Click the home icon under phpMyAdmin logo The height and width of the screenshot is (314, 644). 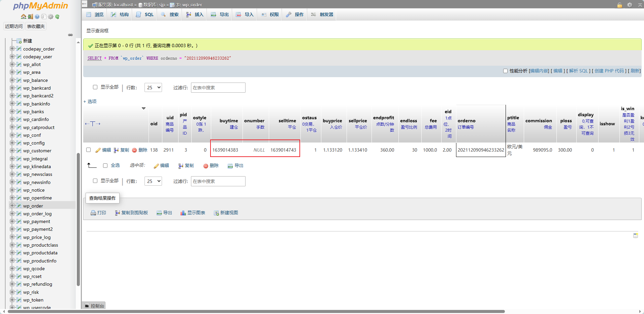pos(23,17)
